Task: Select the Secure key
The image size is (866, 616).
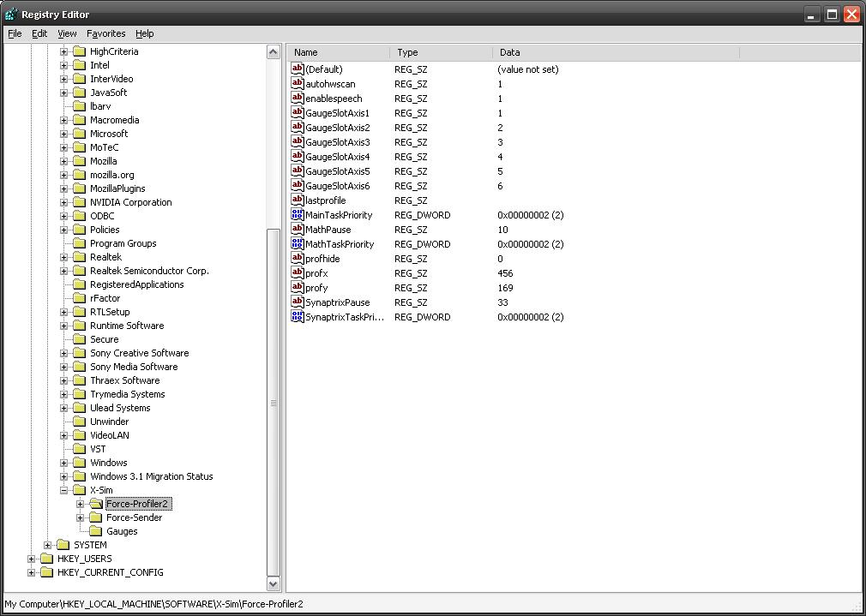Action: (x=105, y=339)
